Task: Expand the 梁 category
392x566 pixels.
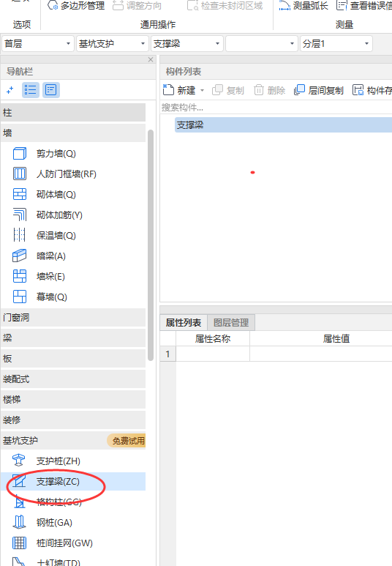Action: click(73, 338)
